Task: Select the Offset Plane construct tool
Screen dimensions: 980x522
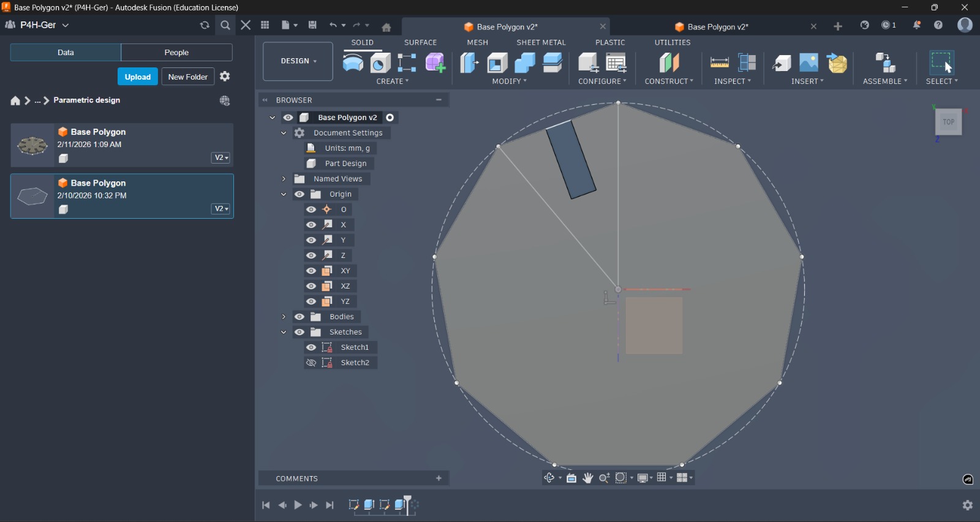Action: (669, 62)
